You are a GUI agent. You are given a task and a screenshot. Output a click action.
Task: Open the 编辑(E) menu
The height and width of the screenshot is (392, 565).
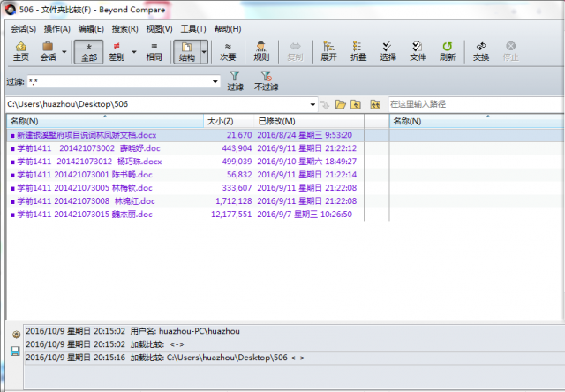coord(91,29)
